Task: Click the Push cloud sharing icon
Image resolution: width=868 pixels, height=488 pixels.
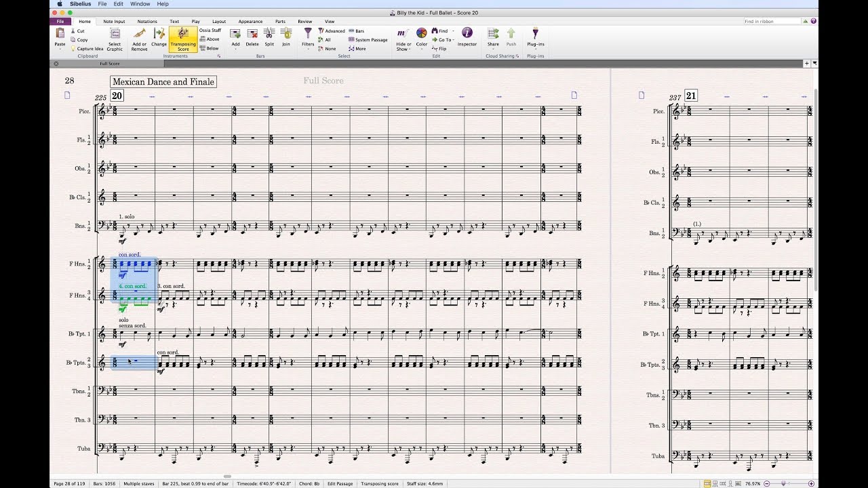Action: [x=511, y=33]
